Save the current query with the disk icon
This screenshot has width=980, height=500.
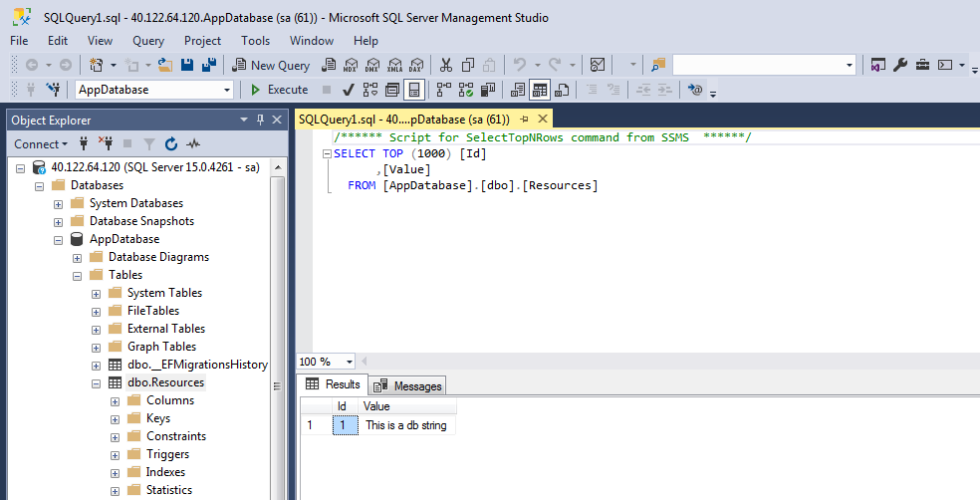click(x=187, y=65)
